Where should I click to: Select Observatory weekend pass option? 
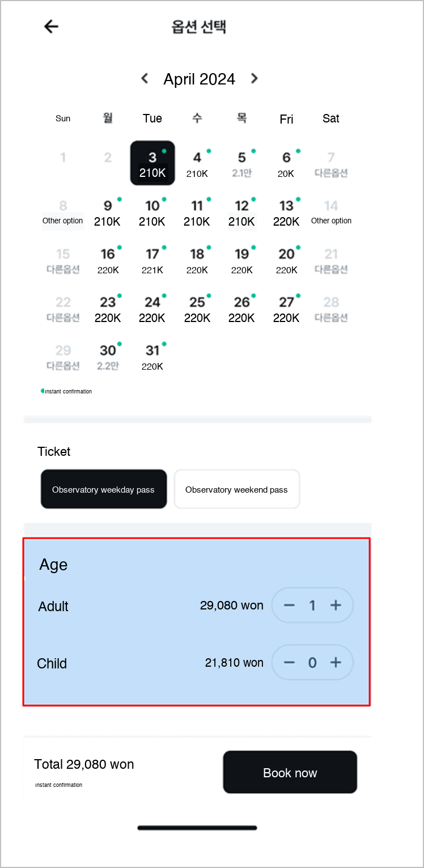(237, 489)
